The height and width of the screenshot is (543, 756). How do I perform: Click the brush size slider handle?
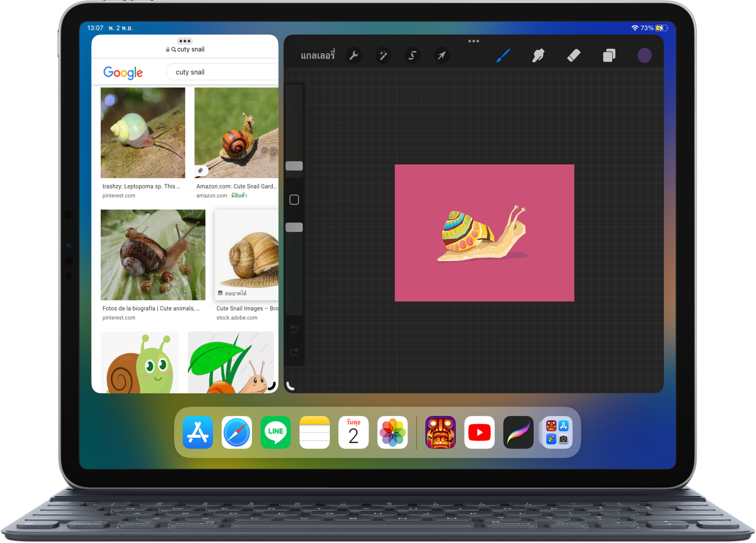coord(294,166)
